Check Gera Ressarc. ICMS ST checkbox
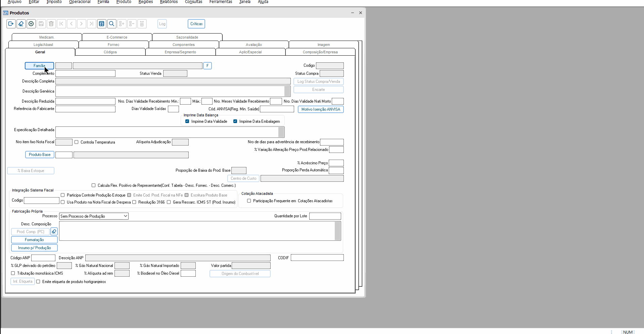Viewport: 644px width, 334px height. pyautogui.click(x=169, y=202)
